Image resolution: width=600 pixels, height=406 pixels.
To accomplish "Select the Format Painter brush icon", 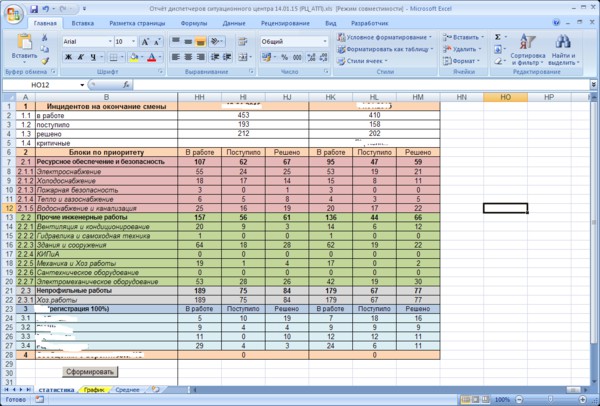I will [x=45, y=61].
